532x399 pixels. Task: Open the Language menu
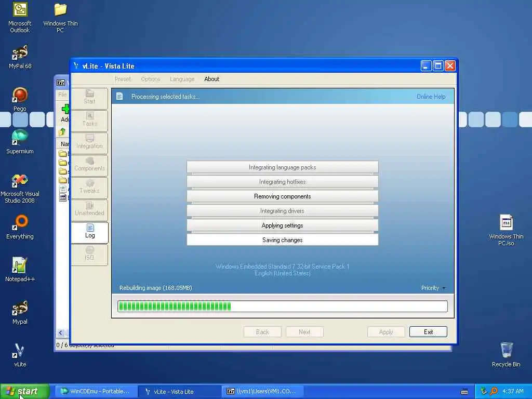tap(182, 79)
